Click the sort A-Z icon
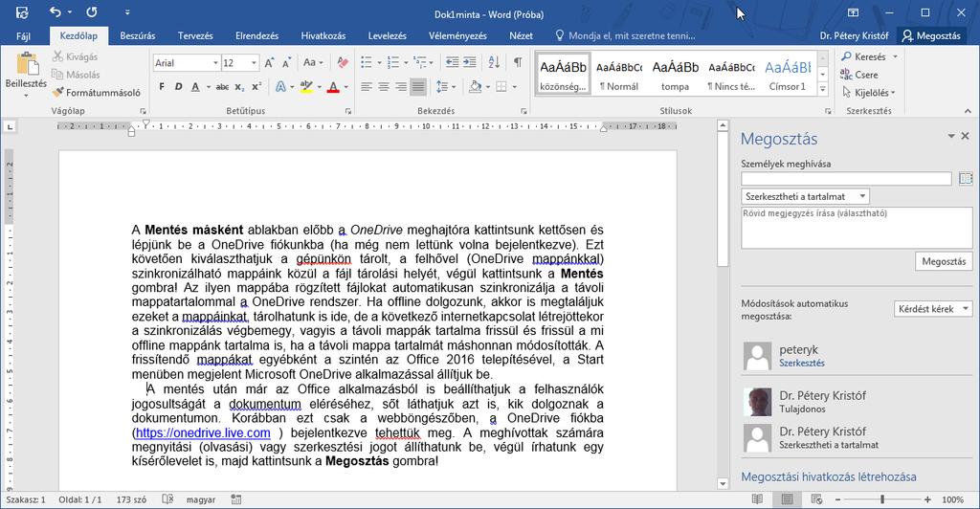Screen dimensions: 980x509 [x=495, y=62]
